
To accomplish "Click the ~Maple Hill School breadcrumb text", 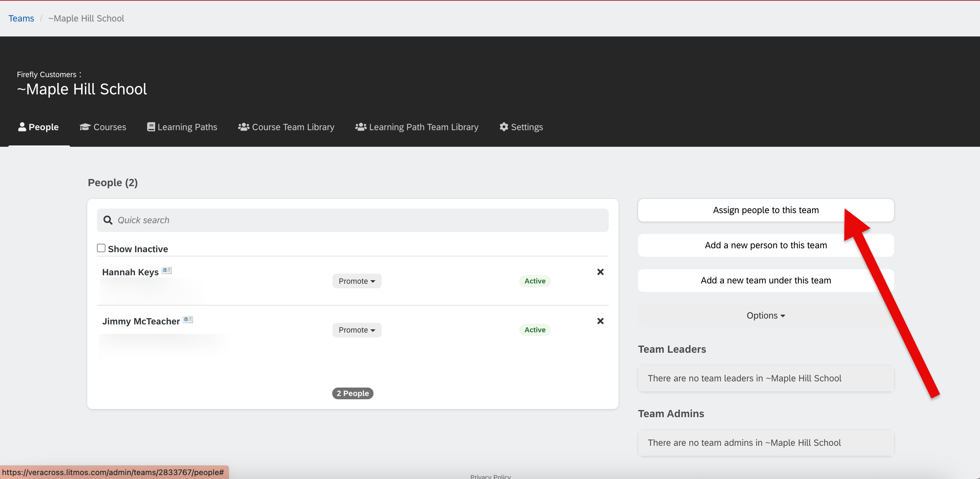I will [x=86, y=18].
